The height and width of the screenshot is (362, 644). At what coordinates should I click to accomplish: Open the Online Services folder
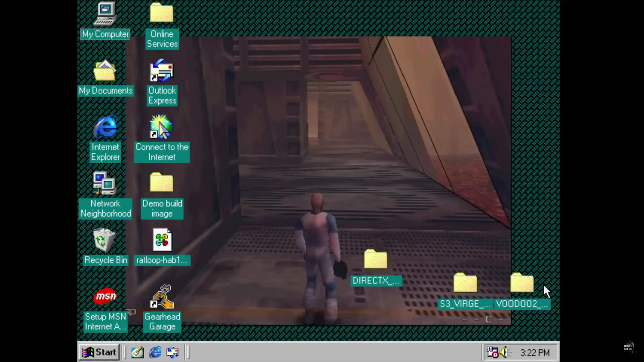coord(162,13)
